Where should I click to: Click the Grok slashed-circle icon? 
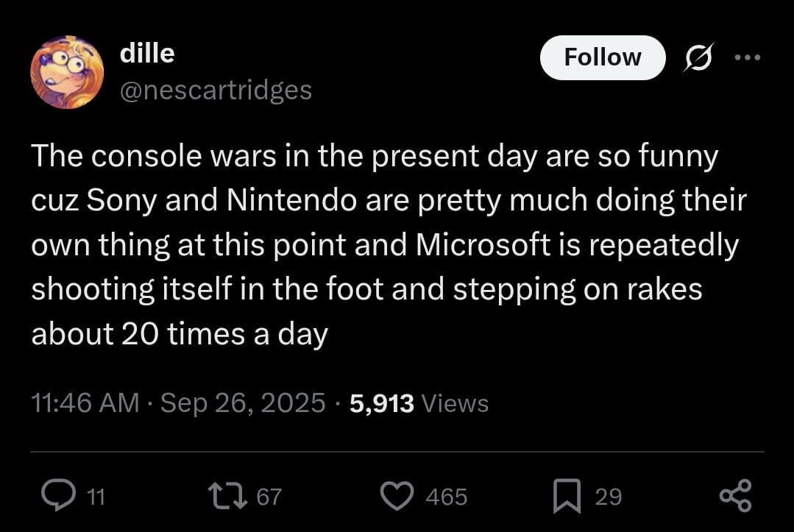pos(697,57)
